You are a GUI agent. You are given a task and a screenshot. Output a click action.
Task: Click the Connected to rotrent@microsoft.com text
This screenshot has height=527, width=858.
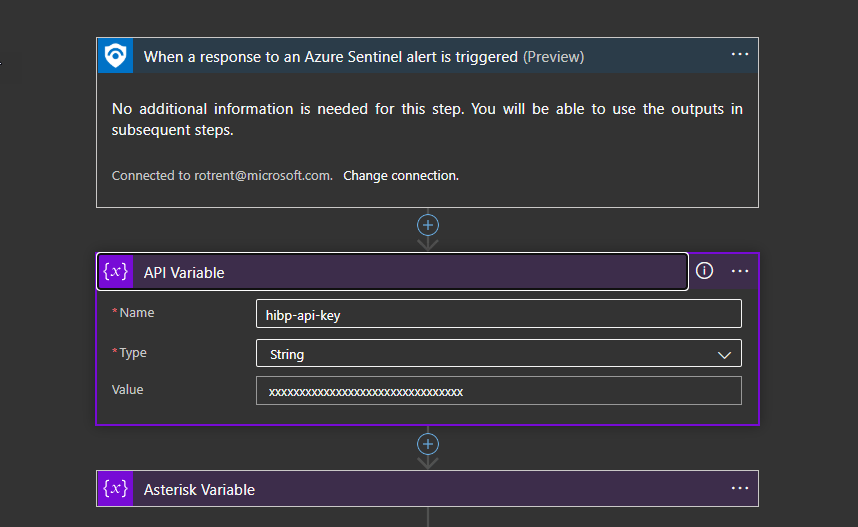[222, 176]
